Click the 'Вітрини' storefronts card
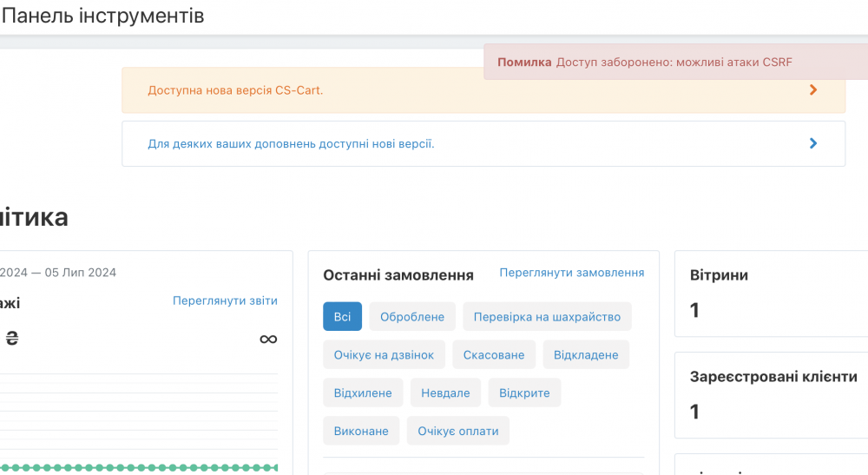This screenshot has height=475, width=868. pyautogui.click(x=771, y=294)
